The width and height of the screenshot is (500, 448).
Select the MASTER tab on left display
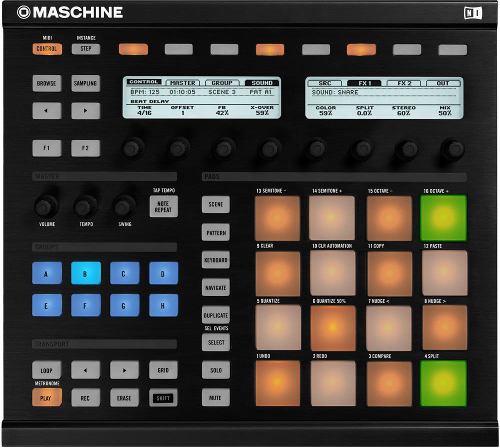click(182, 83)
